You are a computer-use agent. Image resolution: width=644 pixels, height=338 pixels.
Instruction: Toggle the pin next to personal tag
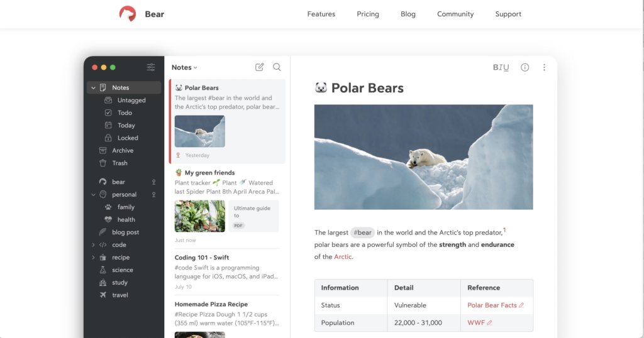click(153, 194)
